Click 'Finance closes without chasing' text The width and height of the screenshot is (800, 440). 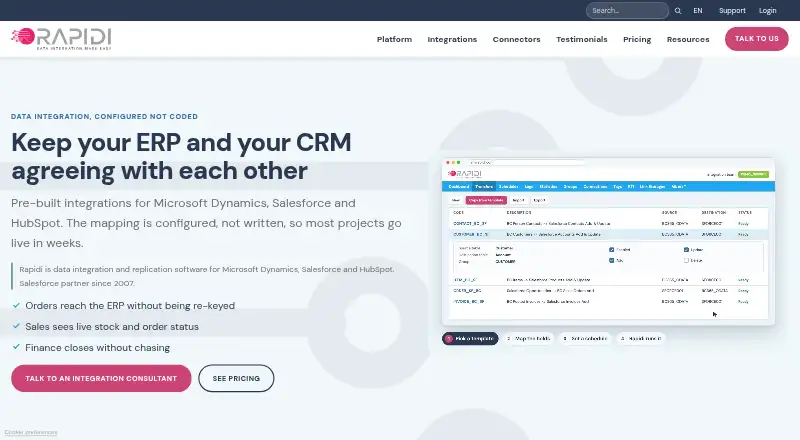pyautogui.click(x=97, y=348)
